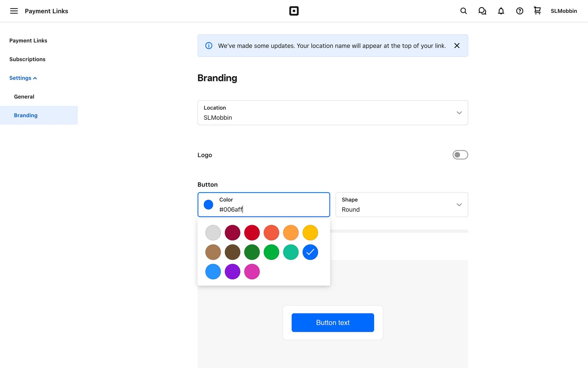Viewport: 588px width, 368px height.
Task: Click the Button text preview button
Action: coord(333,323)
